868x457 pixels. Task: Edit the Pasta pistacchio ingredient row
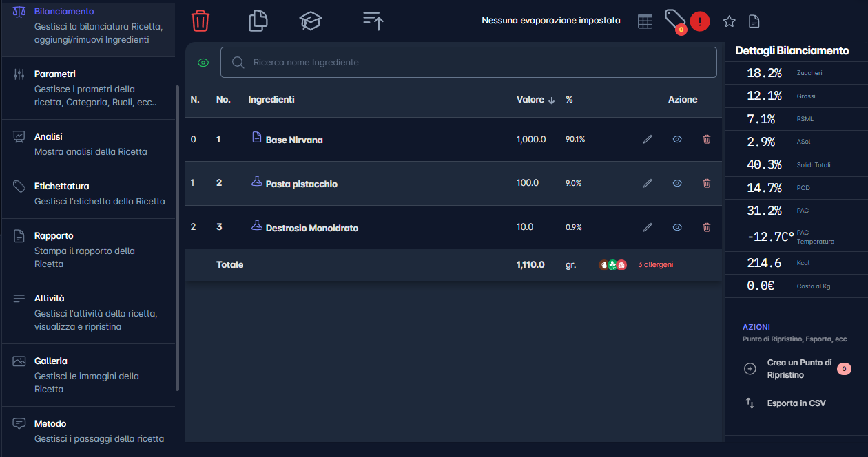648,183
